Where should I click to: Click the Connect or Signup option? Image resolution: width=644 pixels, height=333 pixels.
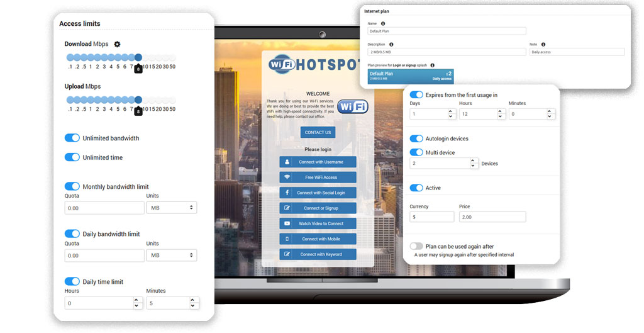318,208
